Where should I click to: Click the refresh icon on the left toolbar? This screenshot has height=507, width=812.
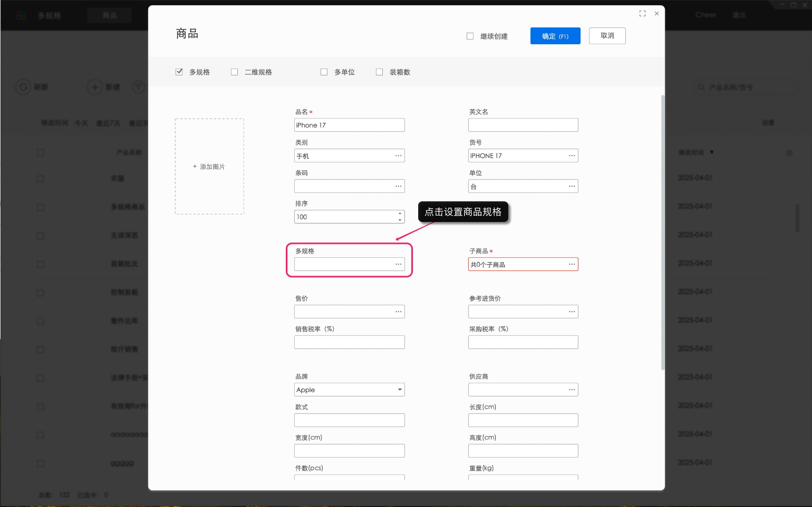pyautogui.click(x=23, y=87)
